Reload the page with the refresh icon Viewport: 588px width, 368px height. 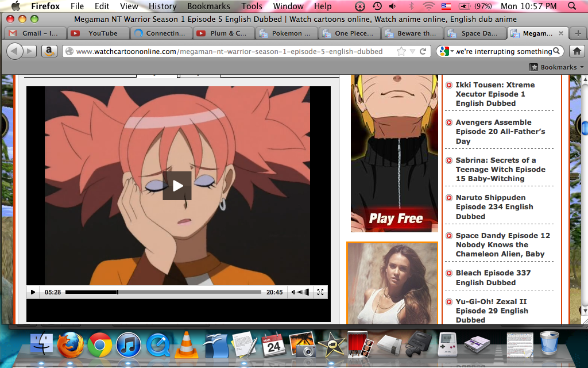click(x=423, y=51)
